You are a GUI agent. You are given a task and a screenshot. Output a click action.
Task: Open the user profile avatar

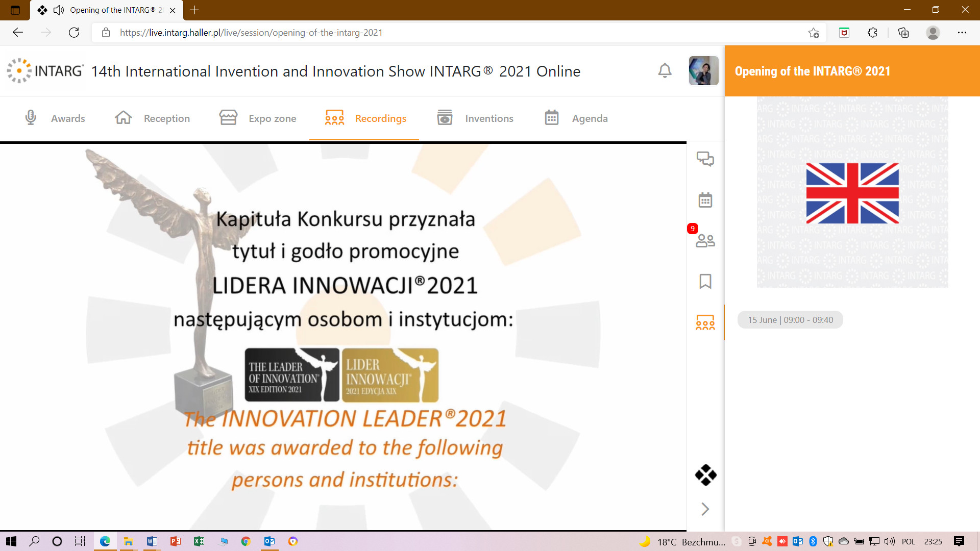tap(703, 71)
